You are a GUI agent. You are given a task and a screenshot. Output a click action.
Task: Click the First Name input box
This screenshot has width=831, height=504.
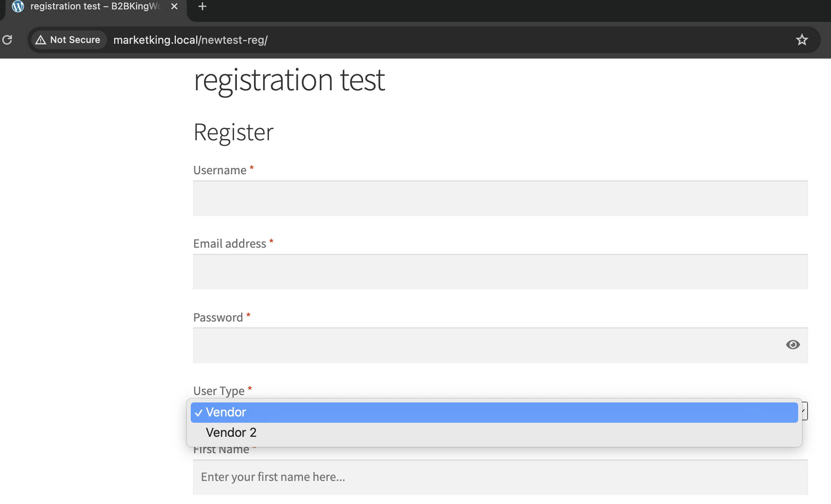click(x=500, y=477)
